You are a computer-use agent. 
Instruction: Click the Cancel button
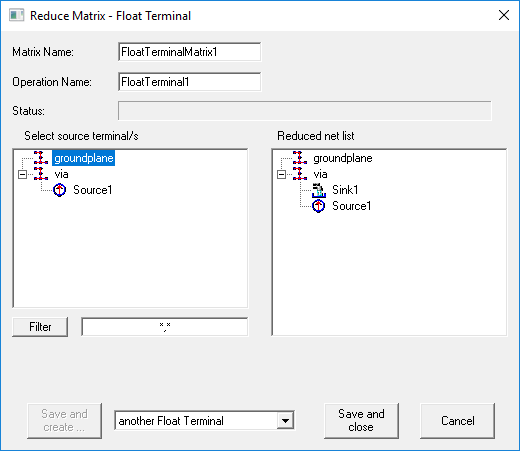tap(457, 421)
